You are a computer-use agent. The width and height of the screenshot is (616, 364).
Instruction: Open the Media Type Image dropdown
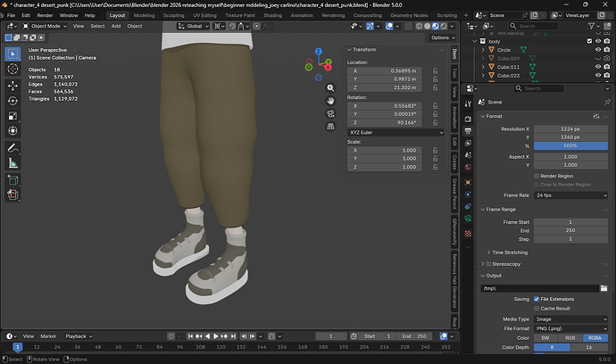point(570,319)
